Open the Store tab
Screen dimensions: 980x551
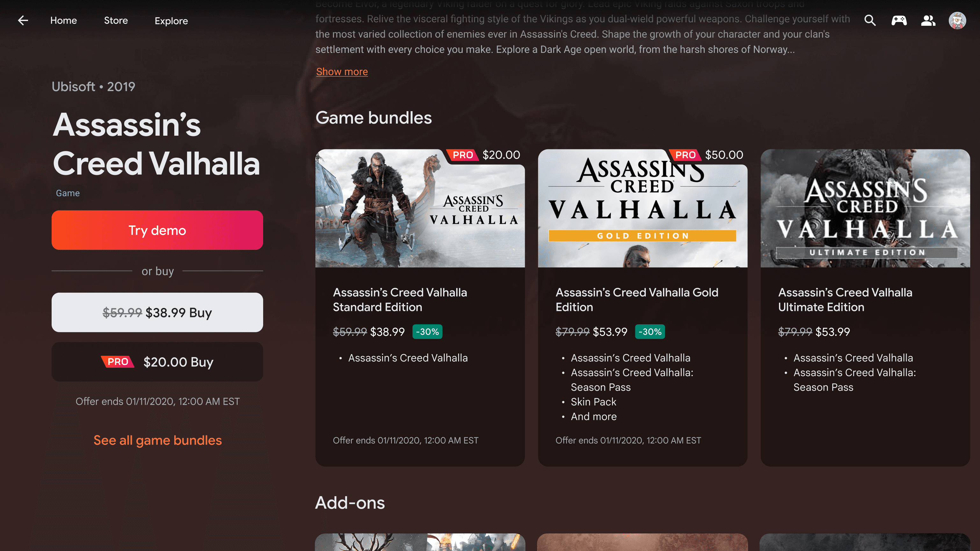(116, 20)
